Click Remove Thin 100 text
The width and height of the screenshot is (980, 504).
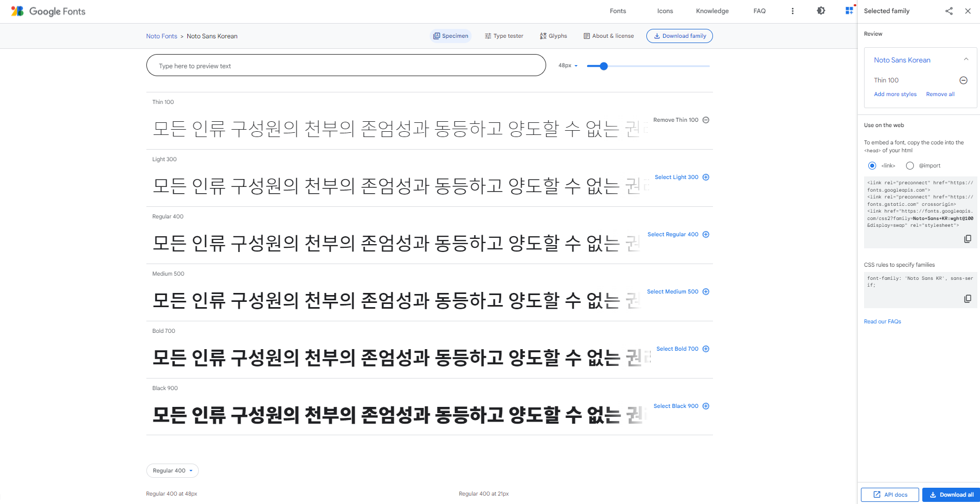click(x=676, y=120)
